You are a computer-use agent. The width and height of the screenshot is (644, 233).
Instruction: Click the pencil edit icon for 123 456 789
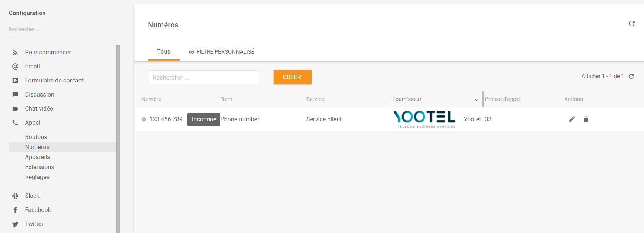[572, 119]
